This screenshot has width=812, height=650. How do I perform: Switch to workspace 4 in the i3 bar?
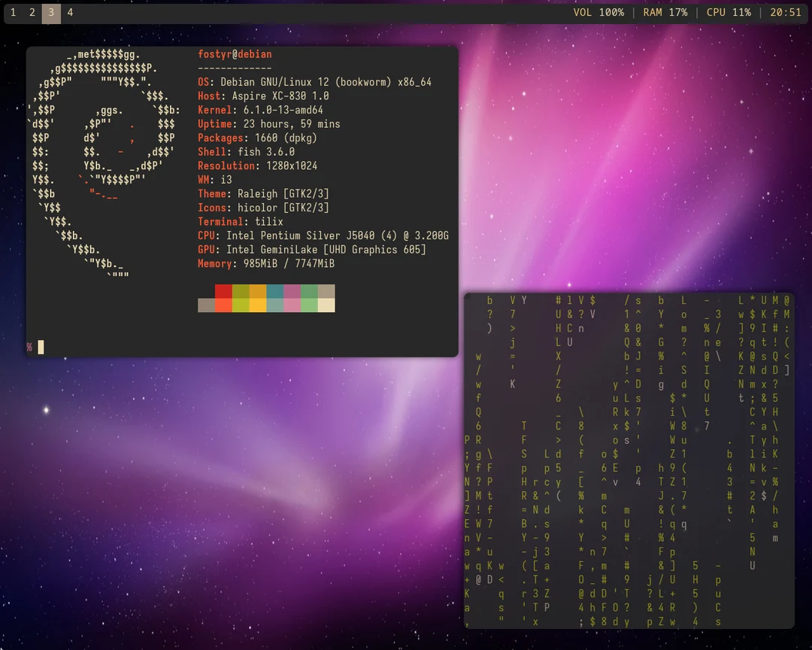coord(70,13)
